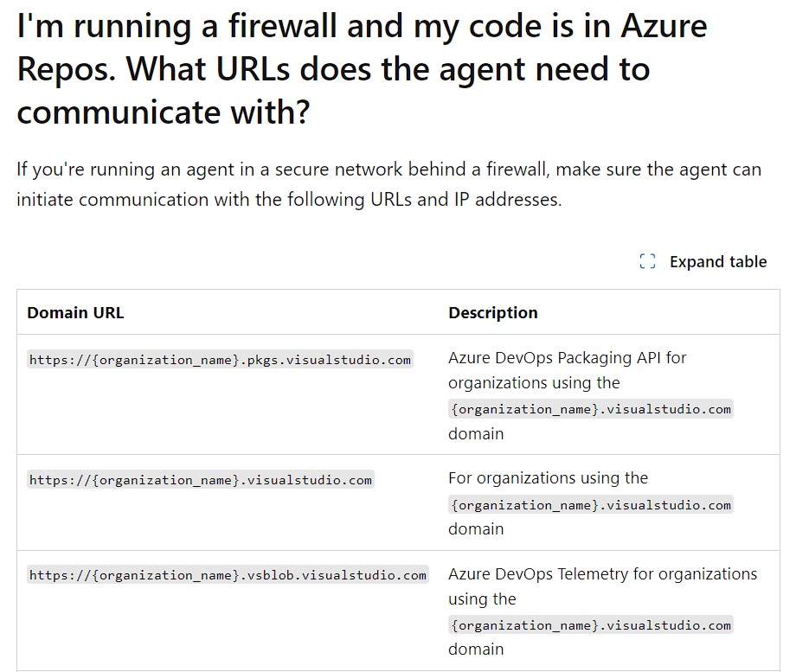Image resolution: width=796 pixels, height=672 pixels.
Task: Click the 'For organizations using the' text
Action: pyautogui.click(x=548, y=478)
